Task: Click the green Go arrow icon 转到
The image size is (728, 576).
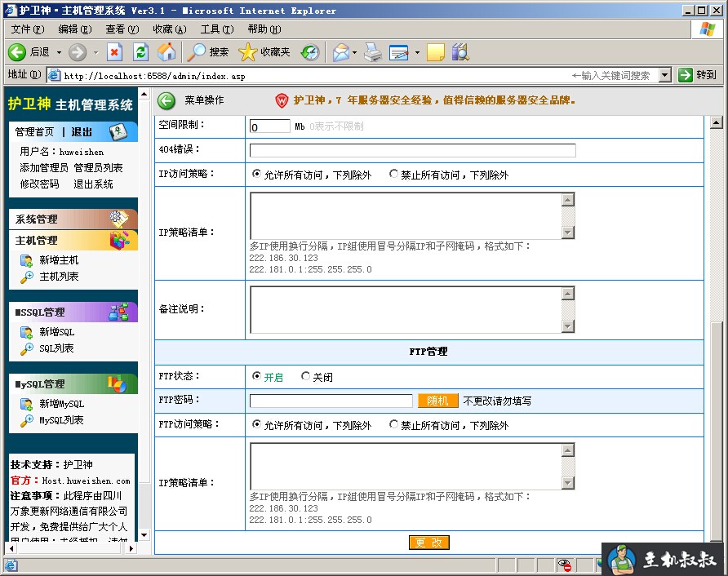Action: coord(686,75)
